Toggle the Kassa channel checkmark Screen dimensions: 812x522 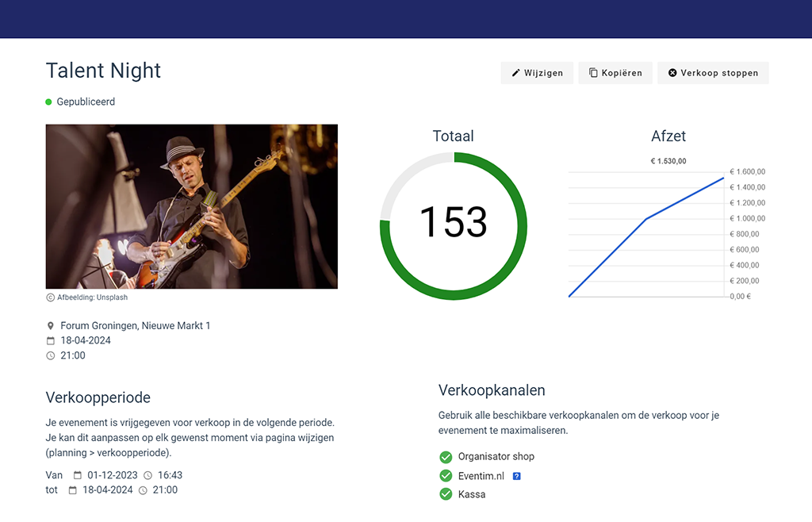click(x=446, y=494)
